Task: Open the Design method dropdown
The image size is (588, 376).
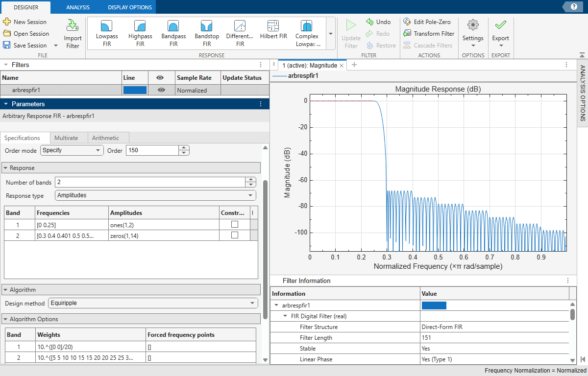Action: point(153,303)
